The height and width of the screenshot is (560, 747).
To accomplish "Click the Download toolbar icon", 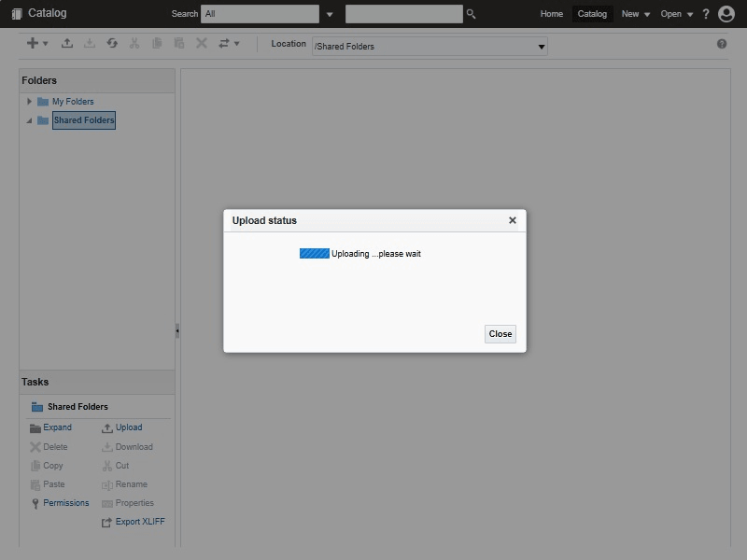I will click(90, 43).
